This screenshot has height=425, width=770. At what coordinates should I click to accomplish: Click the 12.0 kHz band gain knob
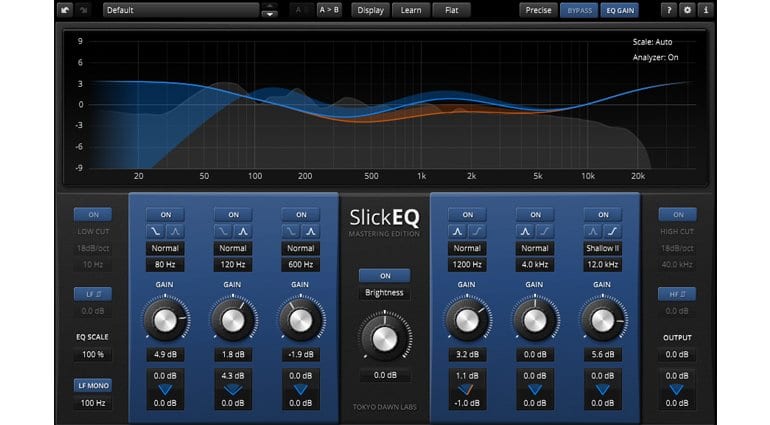tap(603, 320)
